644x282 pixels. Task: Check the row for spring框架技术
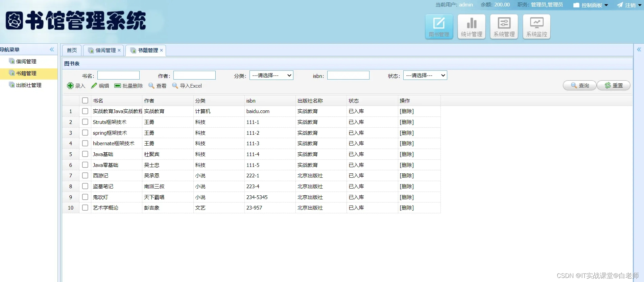(85, 133)
